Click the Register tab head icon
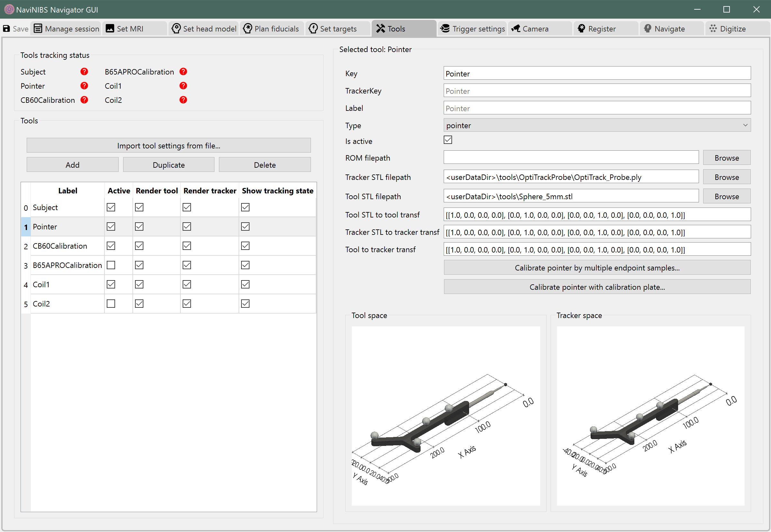This screenshot has height=532, width=771. pyautogui.click(x=582, y=29)
